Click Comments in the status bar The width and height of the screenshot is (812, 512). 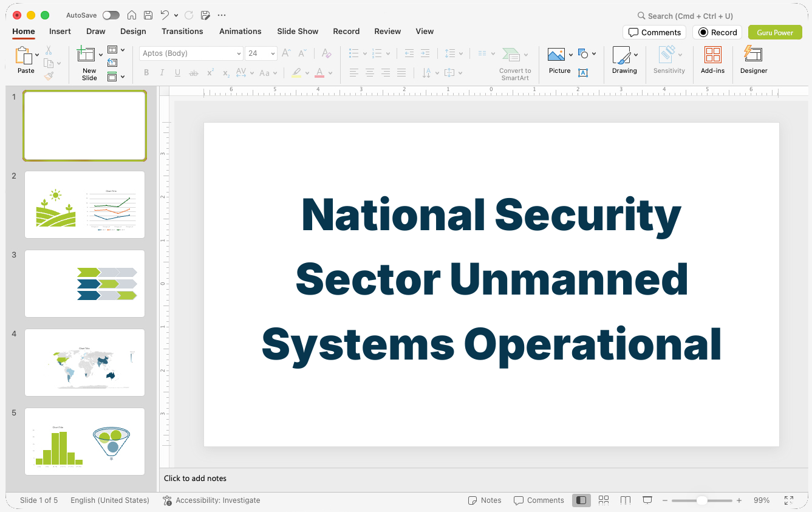click(x=539, y=500)
